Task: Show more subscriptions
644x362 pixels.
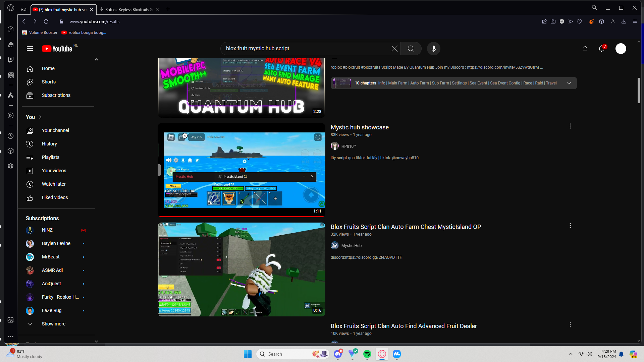Action: coord(54,324)
